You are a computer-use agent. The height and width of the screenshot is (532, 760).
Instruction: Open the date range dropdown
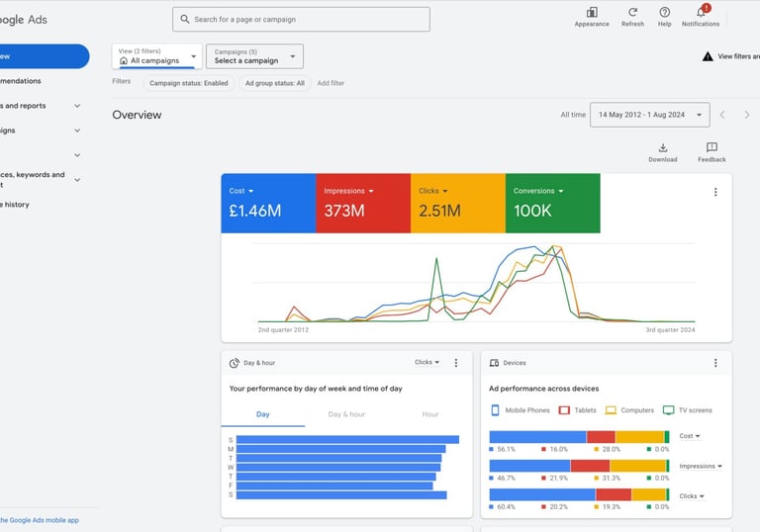pos(649,115)
